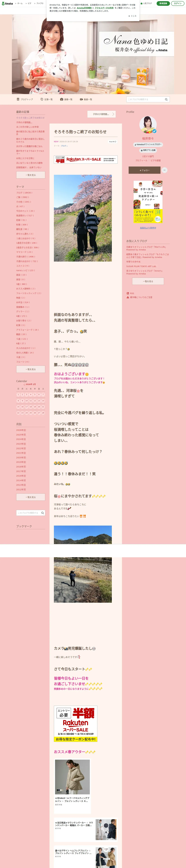Click the 有料プラン会員 badge
Viewport: 186px width, 868px height.
[148, 150]
